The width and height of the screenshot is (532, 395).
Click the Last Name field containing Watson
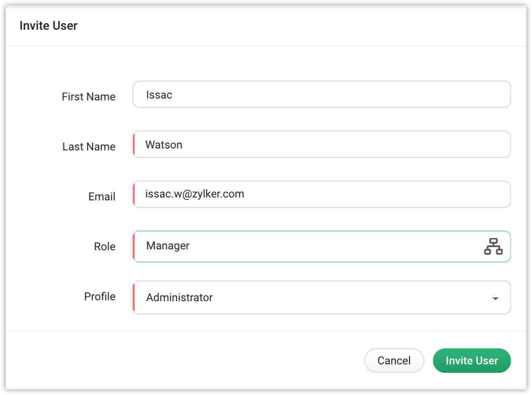[x=322, y=145]
